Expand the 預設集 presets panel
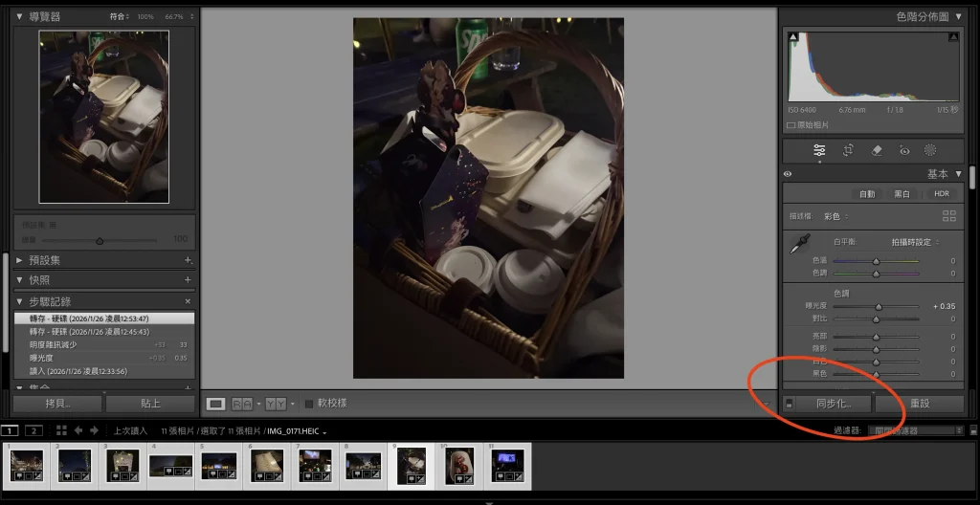The width and height of the screenshot is (980, 505). tap(19, 260)
